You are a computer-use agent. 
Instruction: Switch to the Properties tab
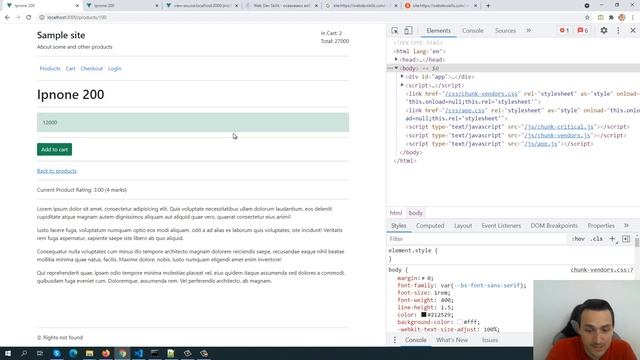pos(601,226)
